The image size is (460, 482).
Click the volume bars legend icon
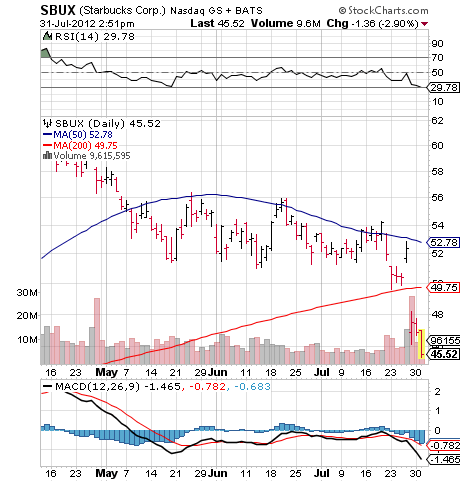click(47, 155)
